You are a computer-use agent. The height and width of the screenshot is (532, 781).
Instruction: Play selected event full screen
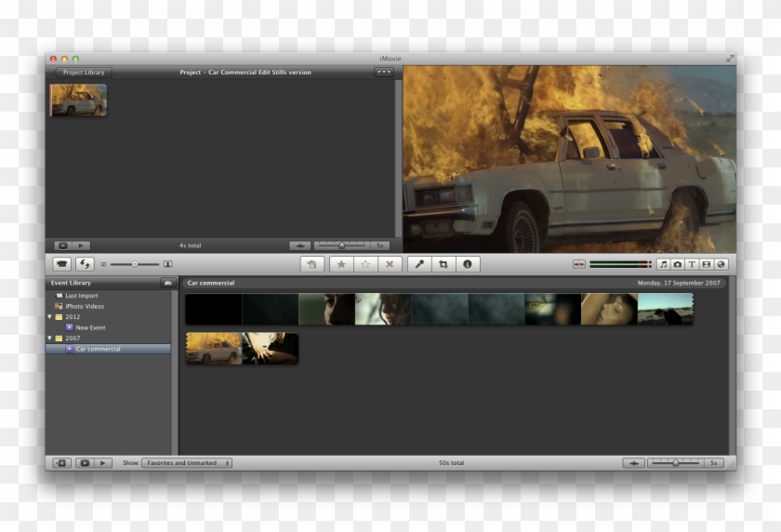[85, 463]
